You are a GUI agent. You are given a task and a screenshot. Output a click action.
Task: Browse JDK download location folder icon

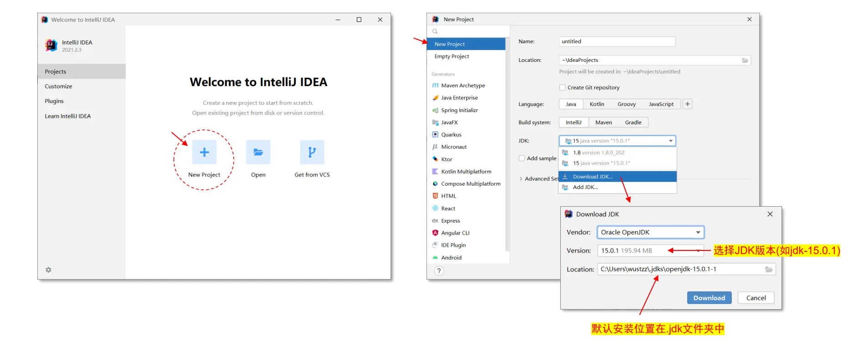pyautogui.click(x=768, y=270)
